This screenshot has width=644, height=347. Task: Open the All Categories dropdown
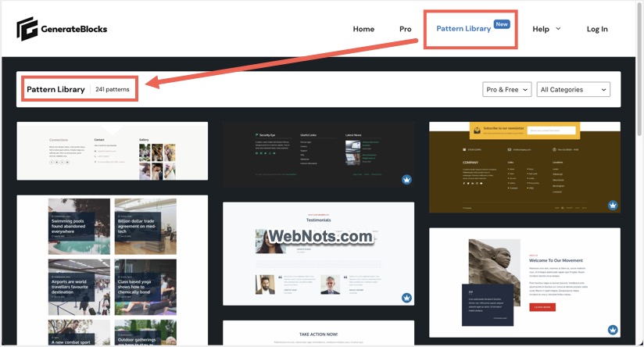click(574, 90)
